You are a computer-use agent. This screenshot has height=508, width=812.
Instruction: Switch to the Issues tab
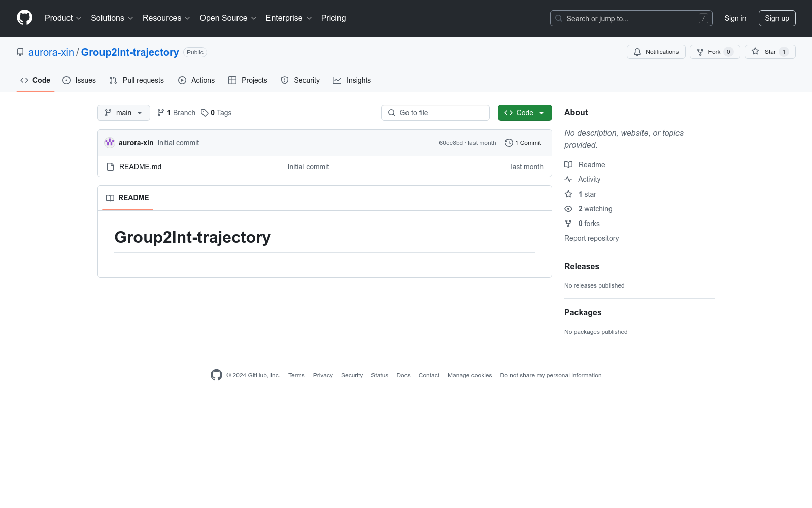tap(79, 80)
